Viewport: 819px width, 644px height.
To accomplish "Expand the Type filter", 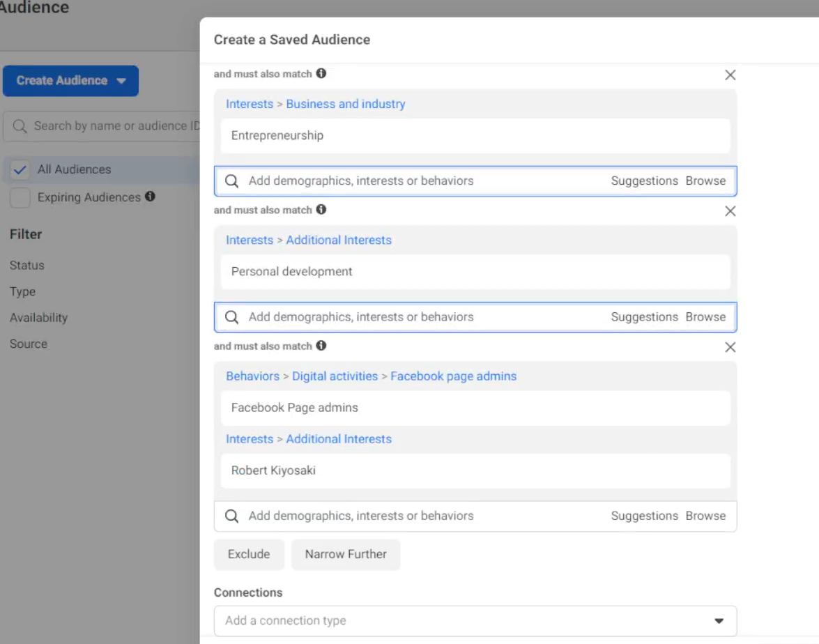I will point(22,291).
